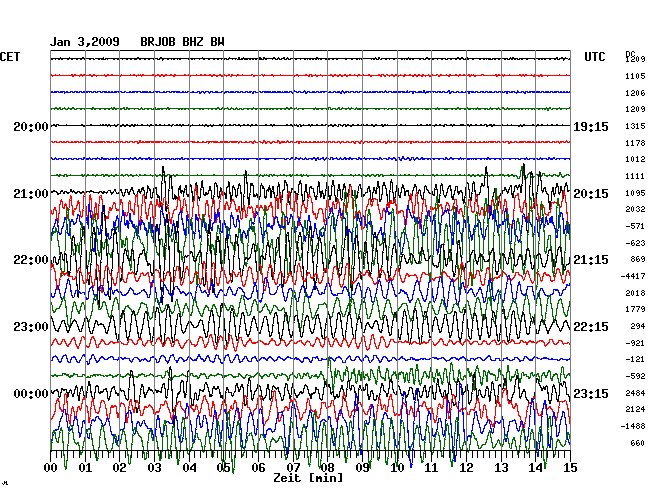This screenshot has height=494, width=650.
Task: Click minute-axis tick label '09'
Action: coord(363,468)
